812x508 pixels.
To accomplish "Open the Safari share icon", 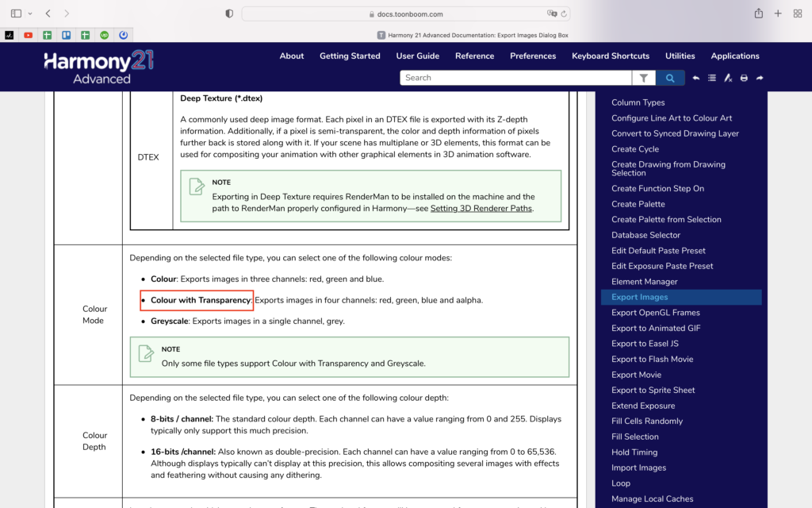I will (759, 13).
